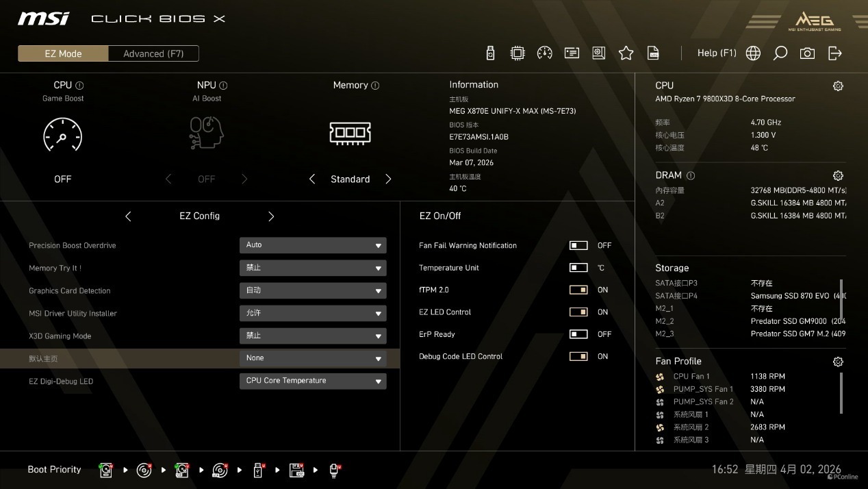The width and height of the screenshot is (868, 489).
Task: Open the search magnifier icon
Action: (780, 53)
